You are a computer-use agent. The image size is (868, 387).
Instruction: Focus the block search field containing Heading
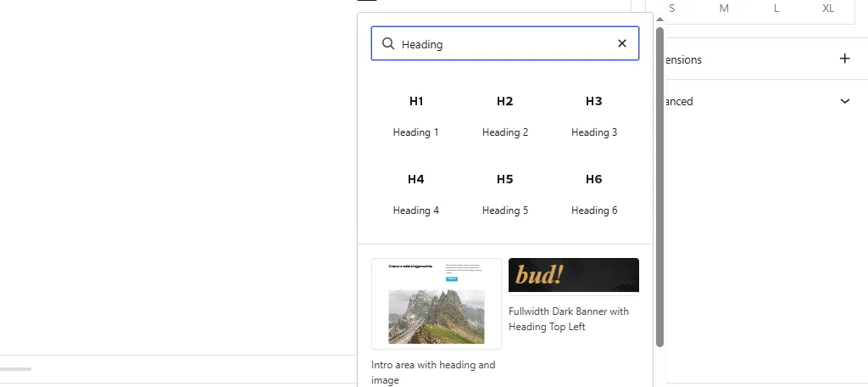[x=505, y=43]
